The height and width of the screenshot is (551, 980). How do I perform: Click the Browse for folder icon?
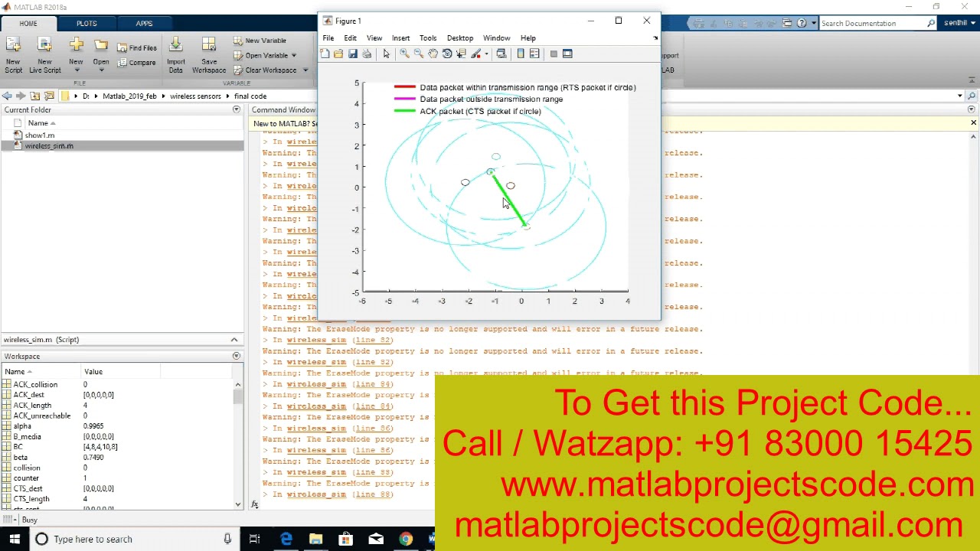point(50,96)
